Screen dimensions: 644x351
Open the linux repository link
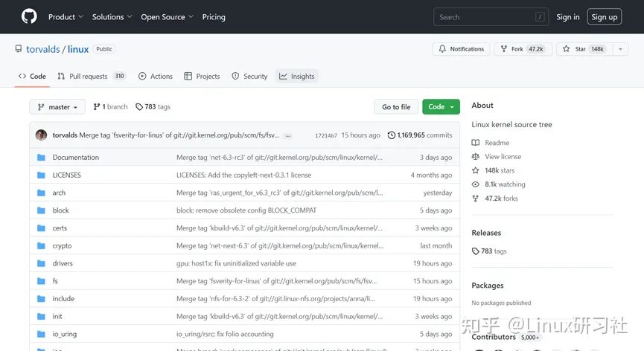click(78, 49)
